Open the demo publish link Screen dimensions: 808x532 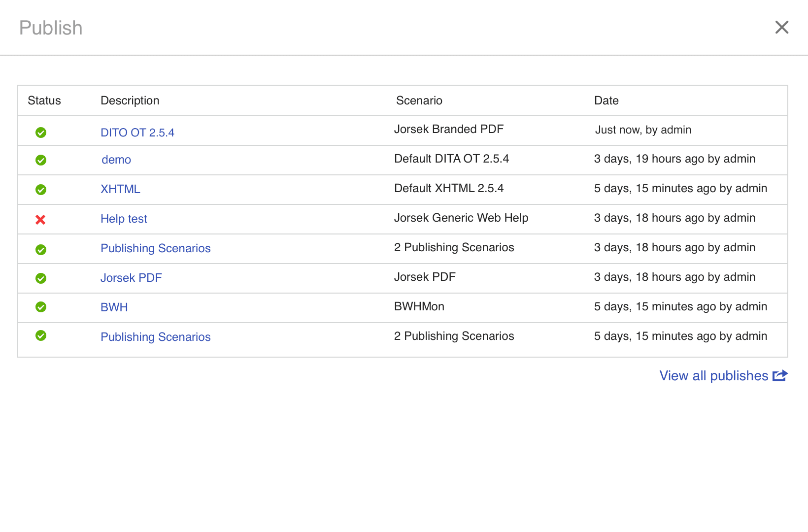coord(116,160)
